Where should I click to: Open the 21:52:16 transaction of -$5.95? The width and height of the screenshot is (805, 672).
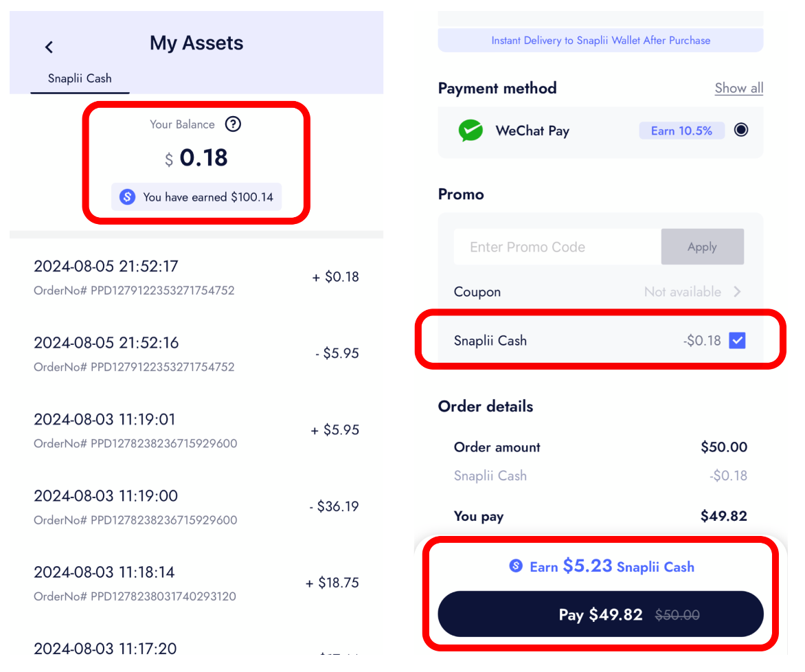(x=196, y=354)
